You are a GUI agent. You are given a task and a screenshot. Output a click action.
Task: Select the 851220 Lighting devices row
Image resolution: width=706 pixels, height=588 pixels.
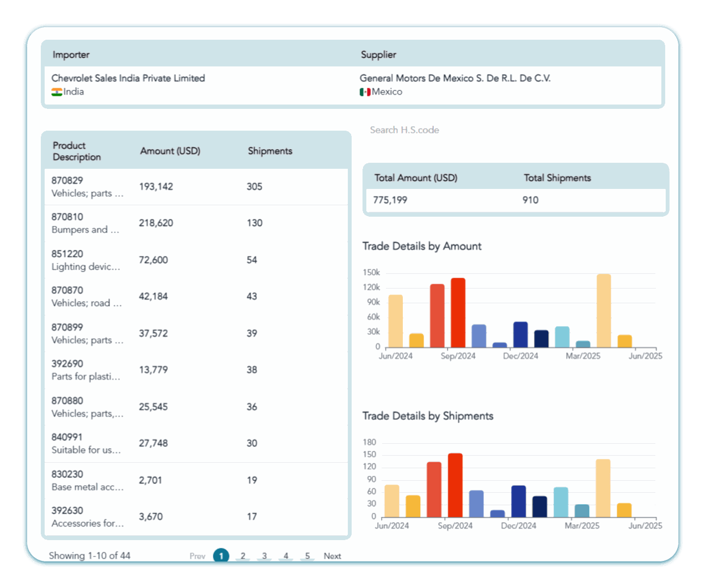(196, 260)
